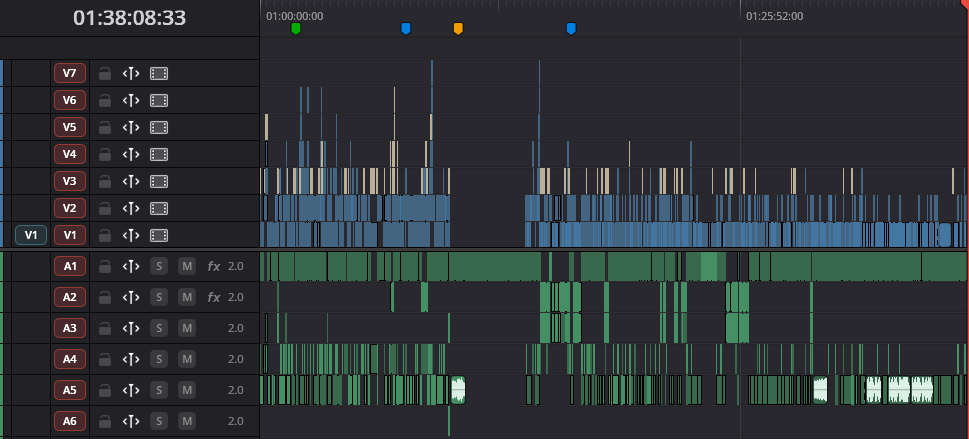Lock the V5 video track
Image resolution: width=969 pixels, height=439 pixels.
click(x=105, y=127)
